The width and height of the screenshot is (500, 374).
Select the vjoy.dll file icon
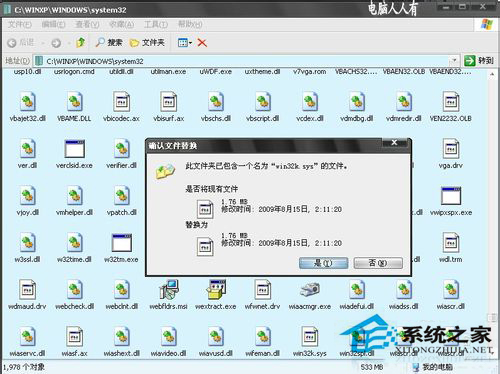(28, 195)
